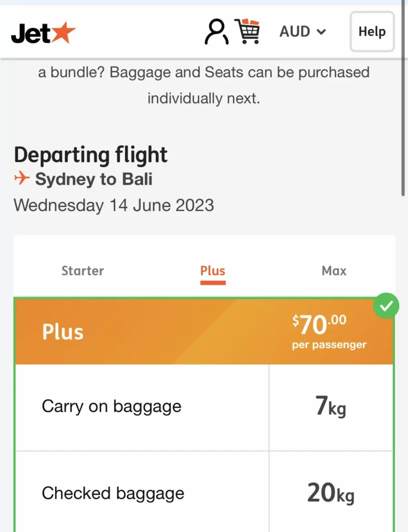Select the Plus bundle tab

click(213, 271)
